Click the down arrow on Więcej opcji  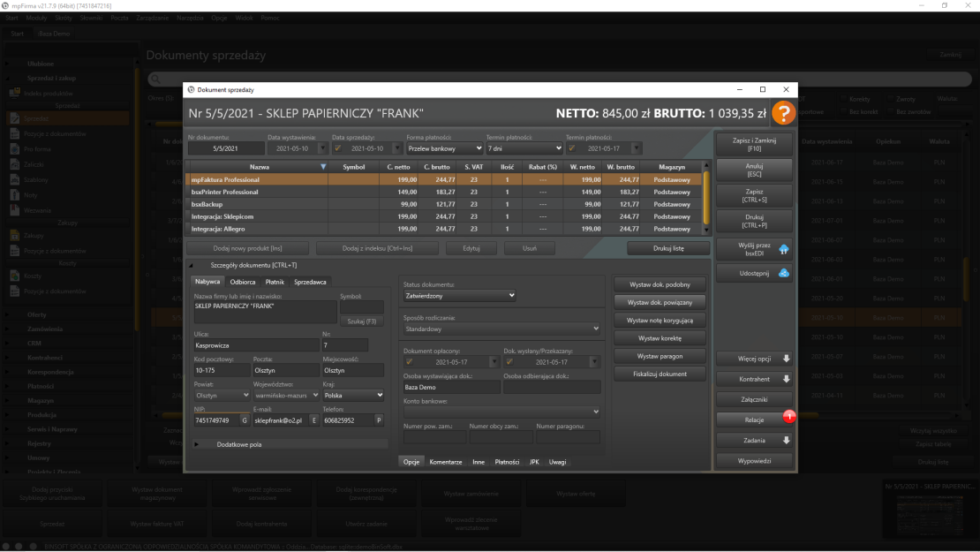tap(787, 359)
